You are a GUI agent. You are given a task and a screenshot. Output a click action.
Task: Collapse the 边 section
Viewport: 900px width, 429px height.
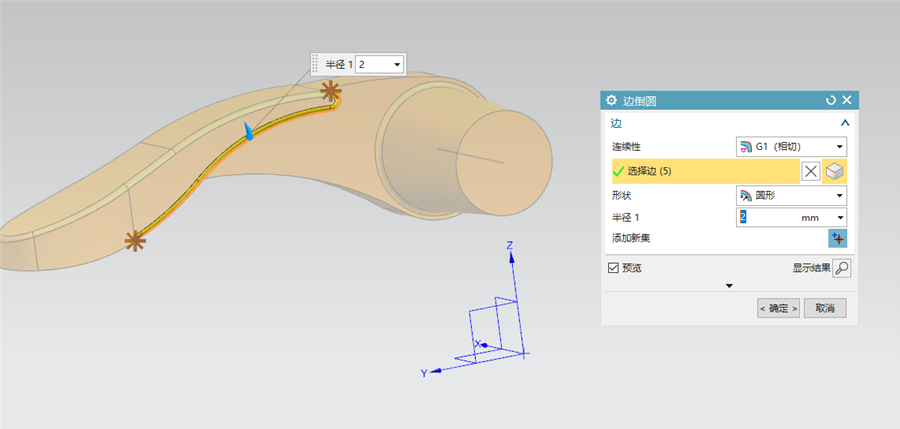pos(844,123)
